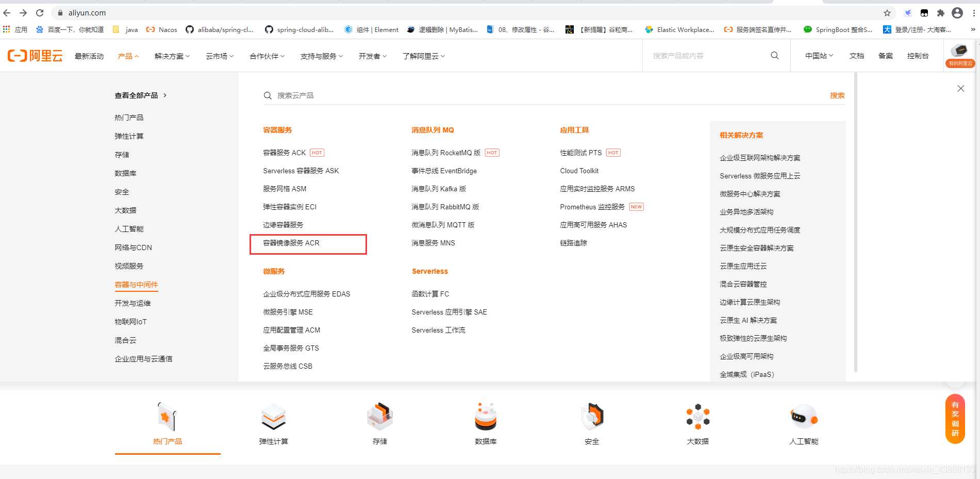
Task: Open Chrome three-dot menu
Action: tap(974, 13)
